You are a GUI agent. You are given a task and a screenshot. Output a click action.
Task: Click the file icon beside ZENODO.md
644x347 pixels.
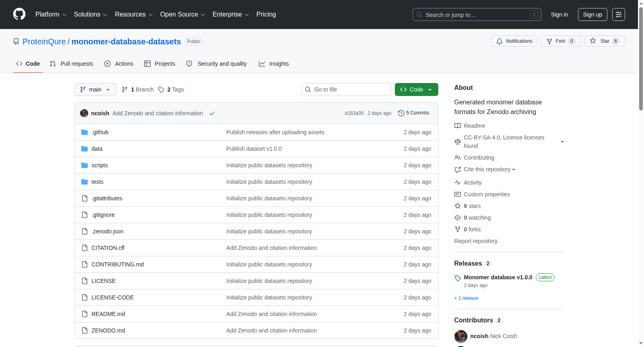(85, 330)
